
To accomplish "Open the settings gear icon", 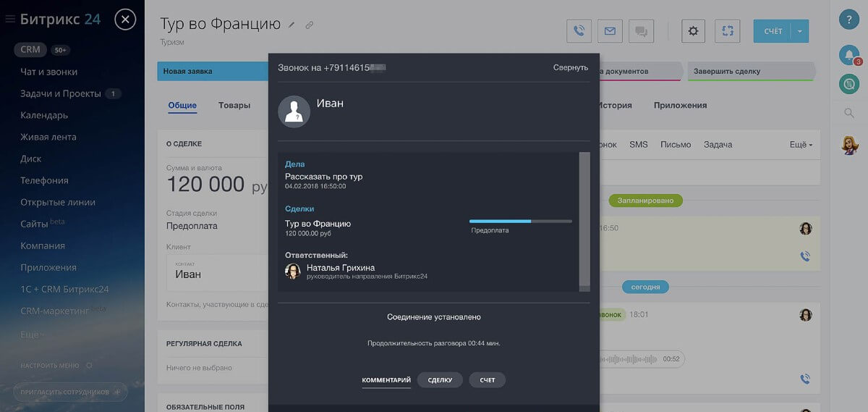I will click(693, 31).
